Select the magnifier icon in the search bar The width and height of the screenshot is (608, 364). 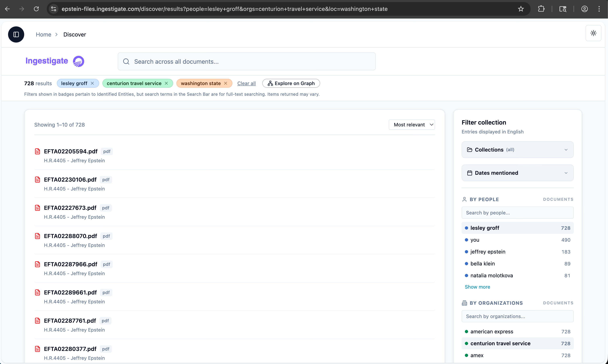tap(126, 61)
